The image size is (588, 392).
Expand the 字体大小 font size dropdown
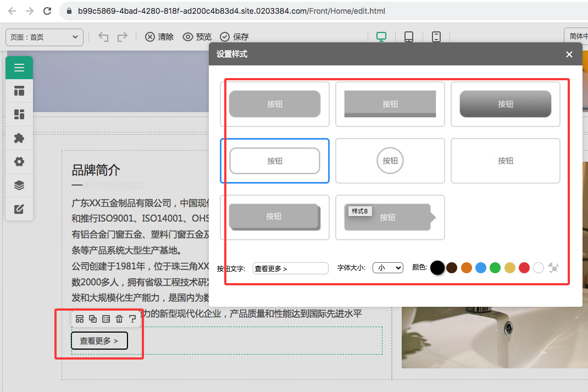pos(387,268)
